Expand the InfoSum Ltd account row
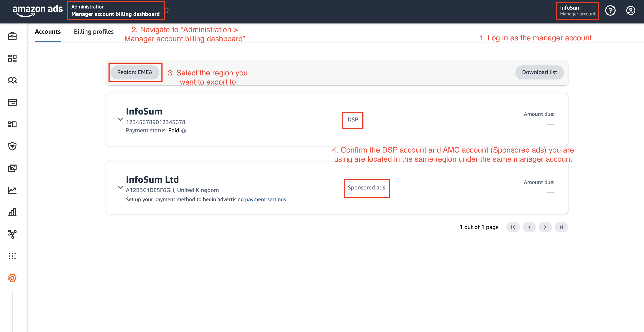 click(120, 187)
